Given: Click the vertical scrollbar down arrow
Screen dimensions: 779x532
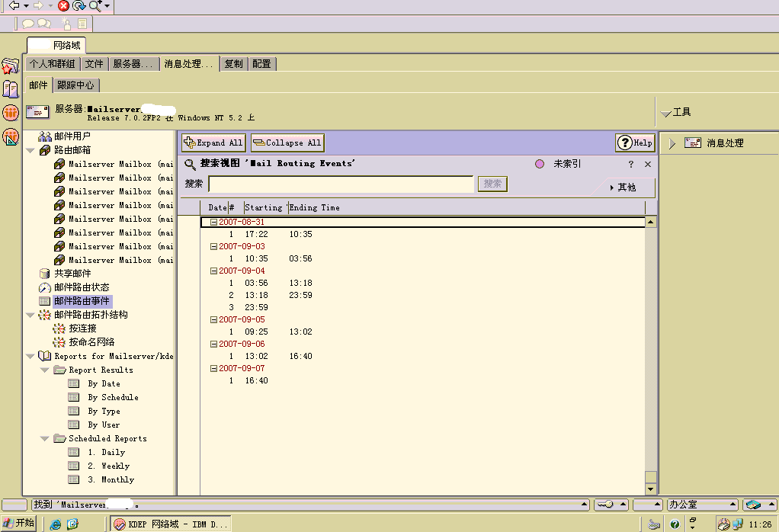Looking at the screenshot, I should (x=650, y=489).
